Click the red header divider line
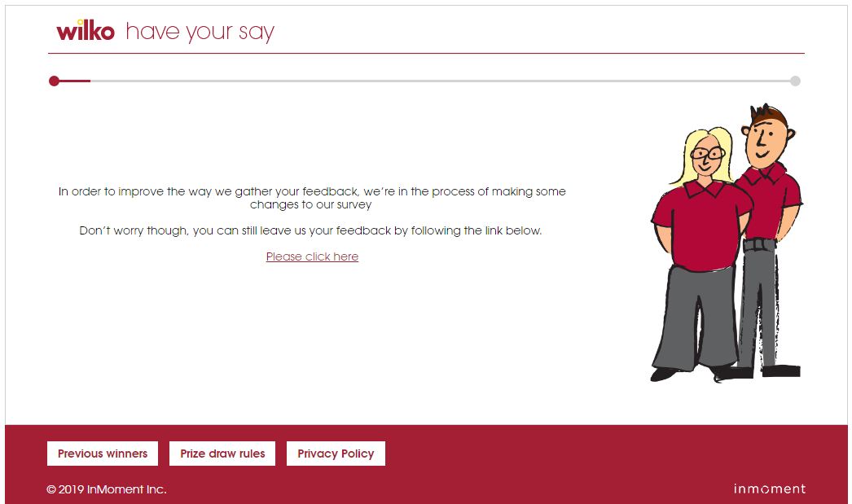The height and width of the screenshot is (504, 852). [x=426, y=53]
